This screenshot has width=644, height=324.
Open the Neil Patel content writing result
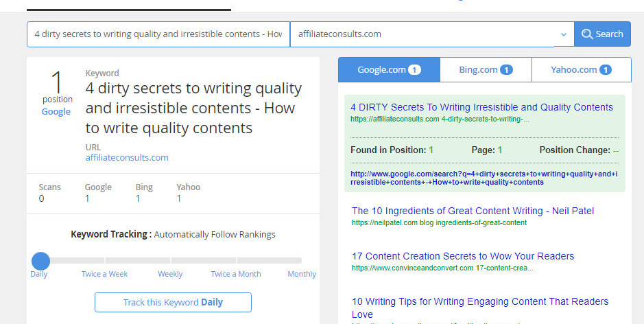[x=473, y=211]
